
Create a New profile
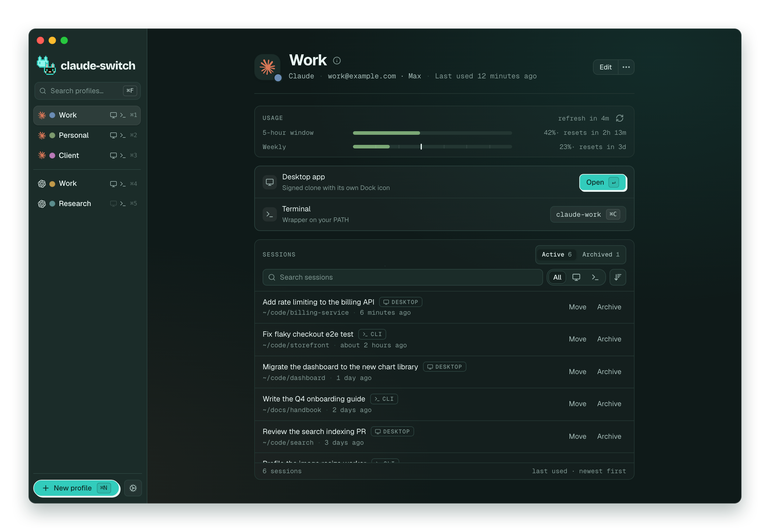click(77, 488)
